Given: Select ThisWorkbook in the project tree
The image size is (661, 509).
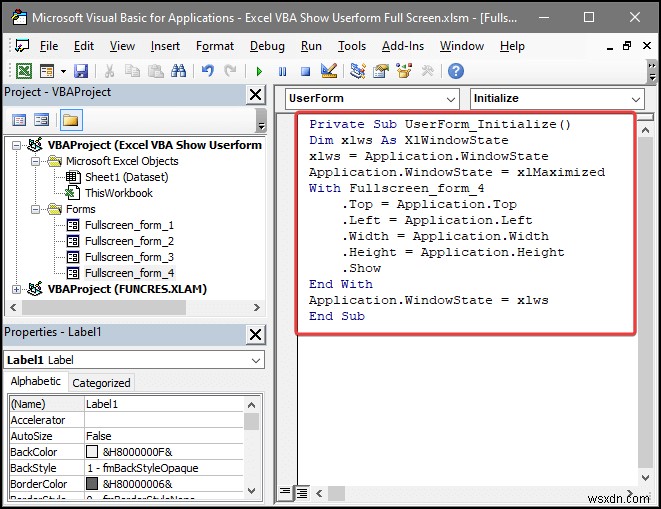Looking at the screenshot, I should [x=119, y=193].
